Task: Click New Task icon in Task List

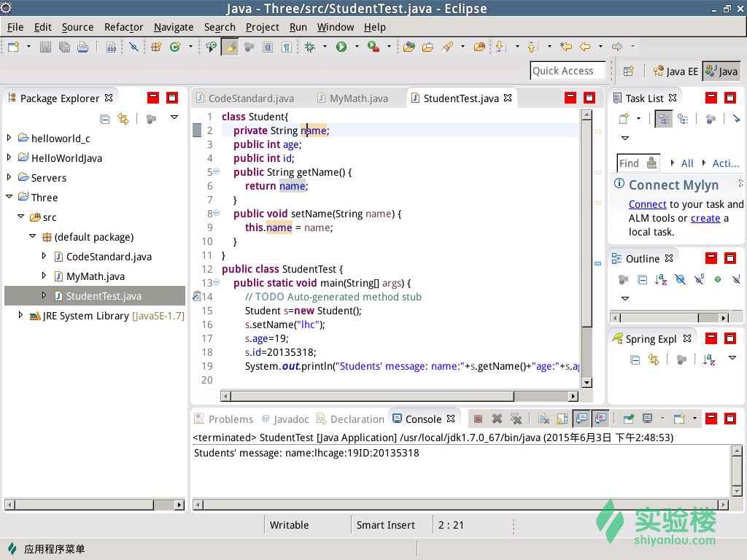Action: coord(624,119)
